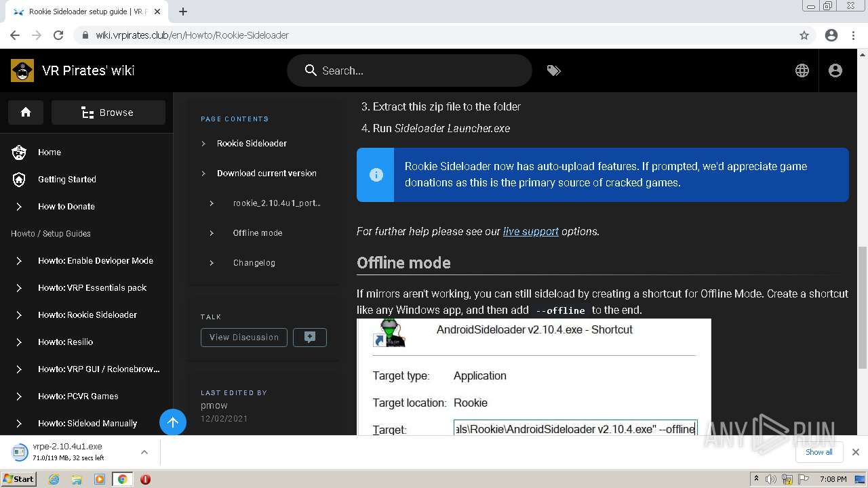Open download item options chevron

144,452
